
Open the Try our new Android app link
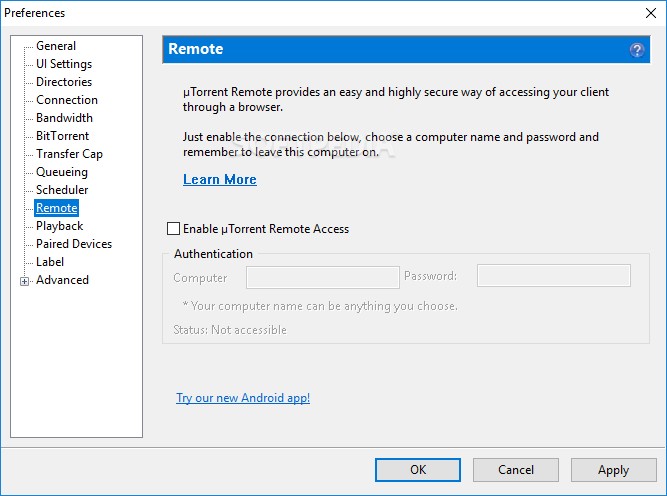tap(243, 398)
